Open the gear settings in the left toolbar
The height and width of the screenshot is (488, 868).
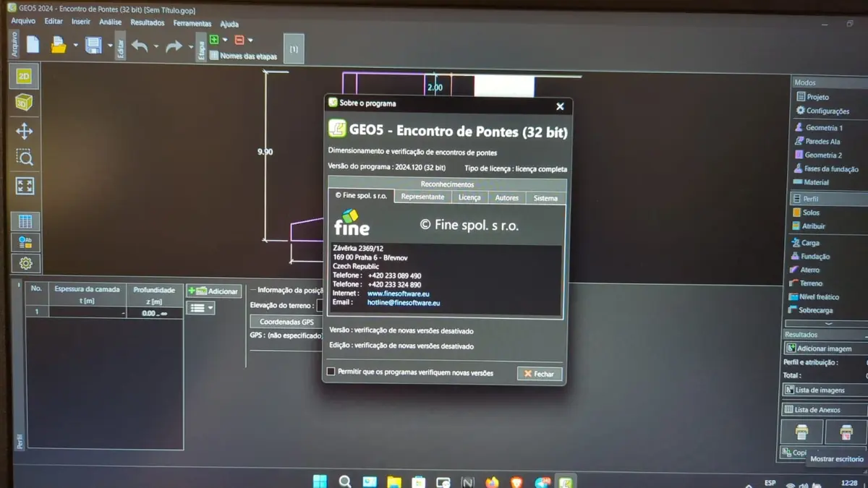25,263
